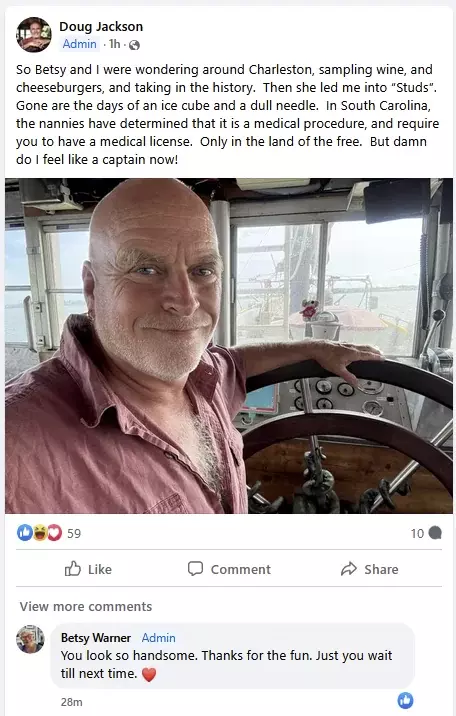The height and width of the screenshot is (716, 456).
Task: Open Doug Jackson's profile picture
Action: [34, 35]
